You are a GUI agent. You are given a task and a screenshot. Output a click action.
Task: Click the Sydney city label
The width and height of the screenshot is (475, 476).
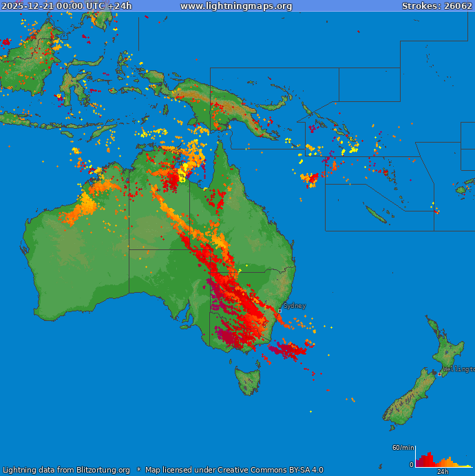[295, 305]
